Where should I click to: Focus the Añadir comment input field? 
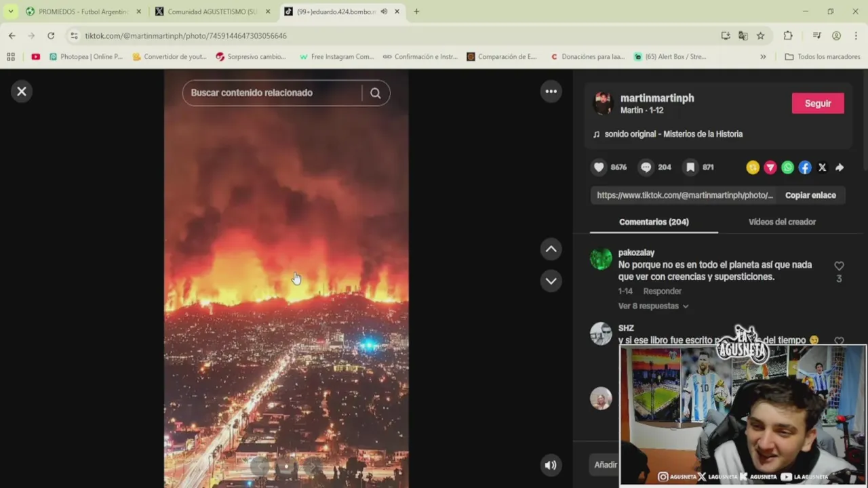point(606,465)
